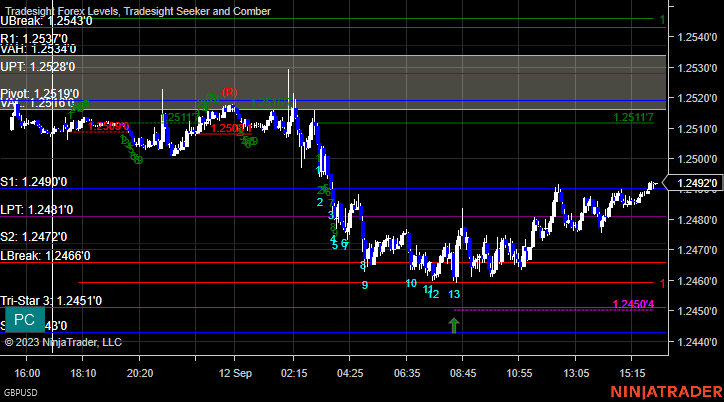The height and width of the screenshot is (402, 724).
Task: Select the LBreak: 1.2466'0 level label
Action: coord(45,256)
